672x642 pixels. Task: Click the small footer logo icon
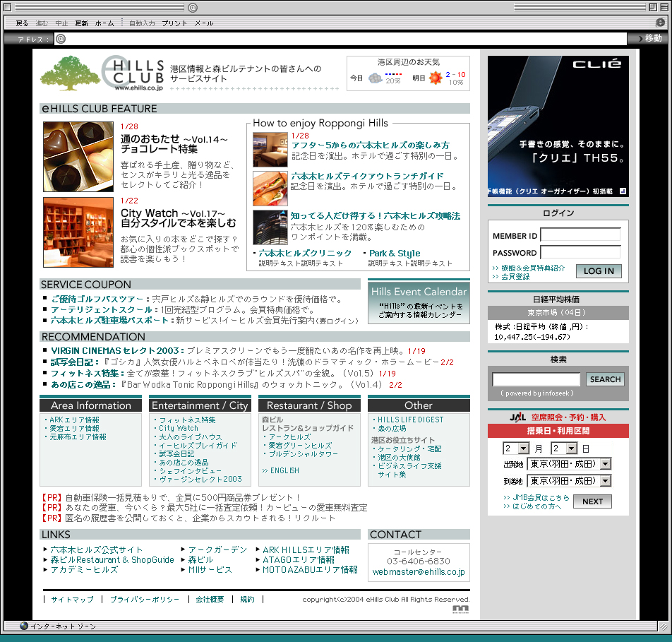pyautogui.click(x=461, y=609)
